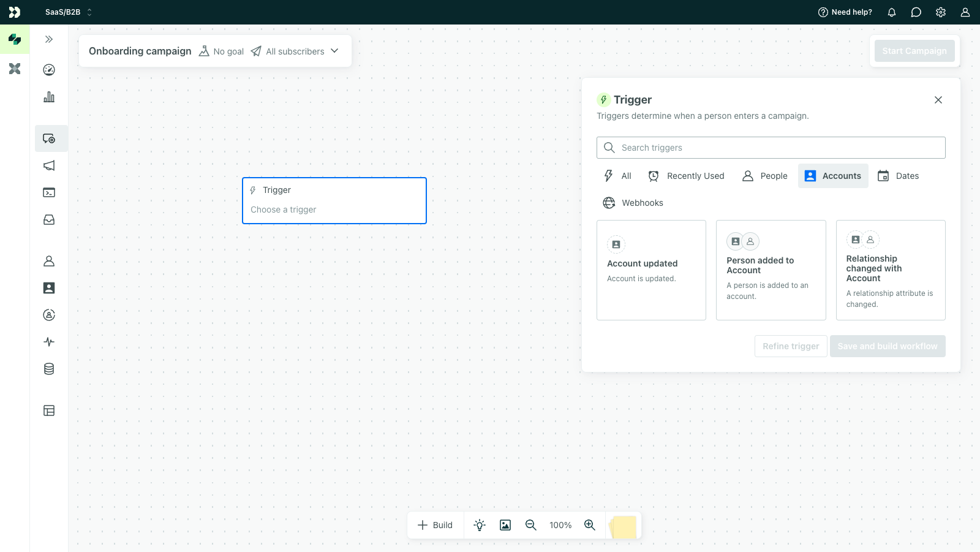Focus the Search triggers field
980x552 pixels.
click(771, 148)
